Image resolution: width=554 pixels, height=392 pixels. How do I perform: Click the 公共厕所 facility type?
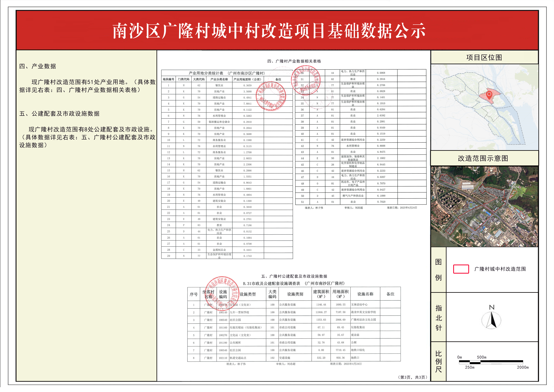(235, 343)
